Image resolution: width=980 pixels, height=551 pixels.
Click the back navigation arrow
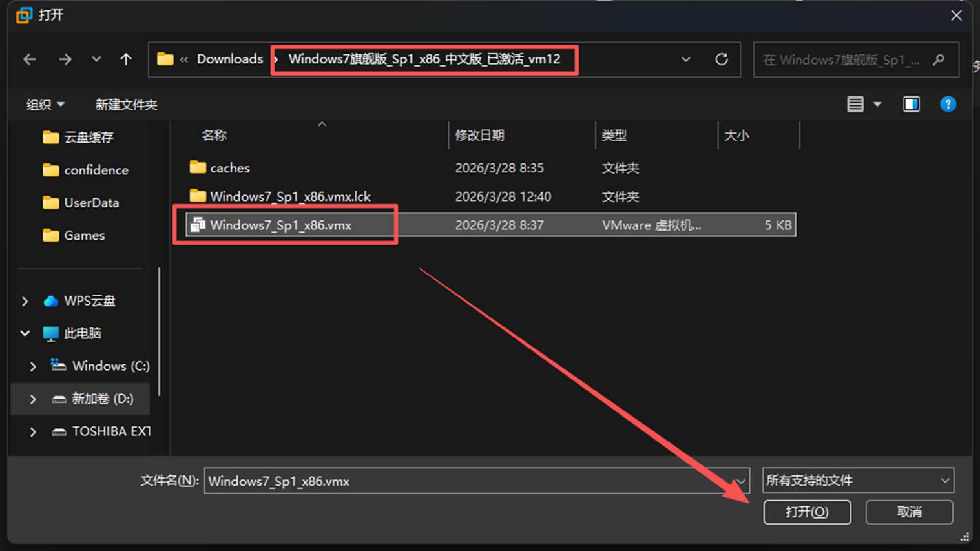[x=29, y=59]
